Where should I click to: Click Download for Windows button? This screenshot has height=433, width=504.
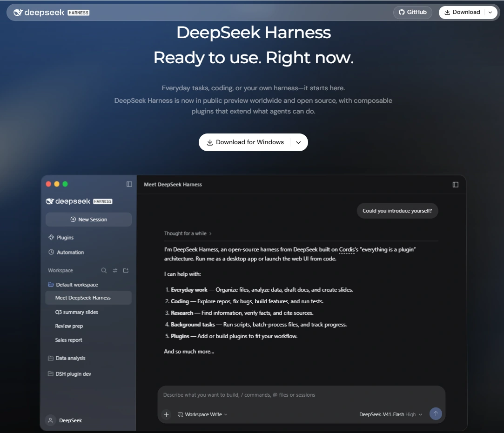click(245, 142)
